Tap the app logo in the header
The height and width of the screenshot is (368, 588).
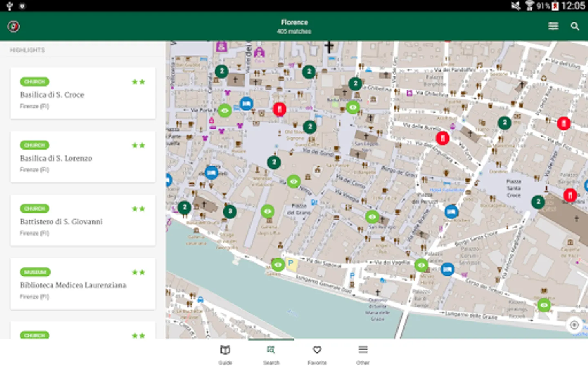[13, 27]
